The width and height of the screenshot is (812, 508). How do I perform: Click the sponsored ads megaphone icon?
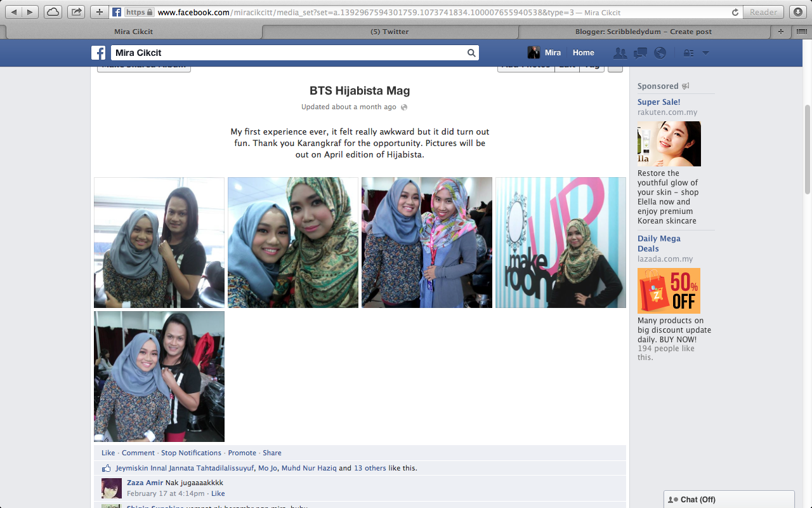pos(686,86)
